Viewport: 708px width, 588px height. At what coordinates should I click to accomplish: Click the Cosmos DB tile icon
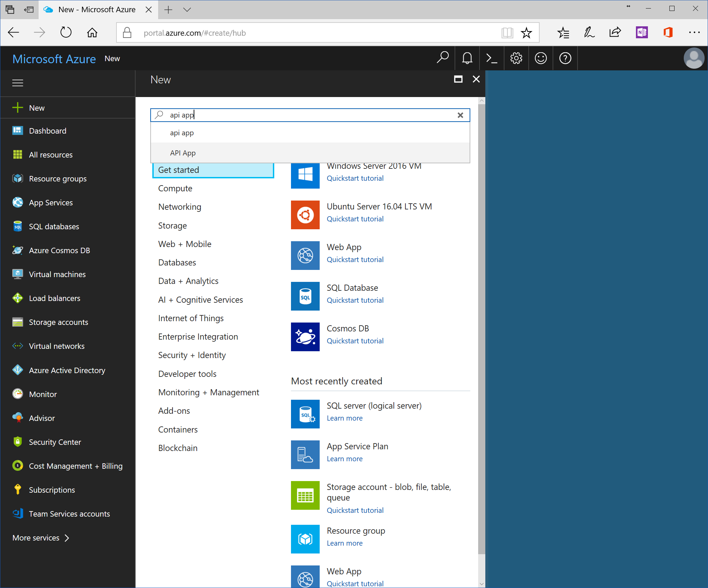pos(305,337)
